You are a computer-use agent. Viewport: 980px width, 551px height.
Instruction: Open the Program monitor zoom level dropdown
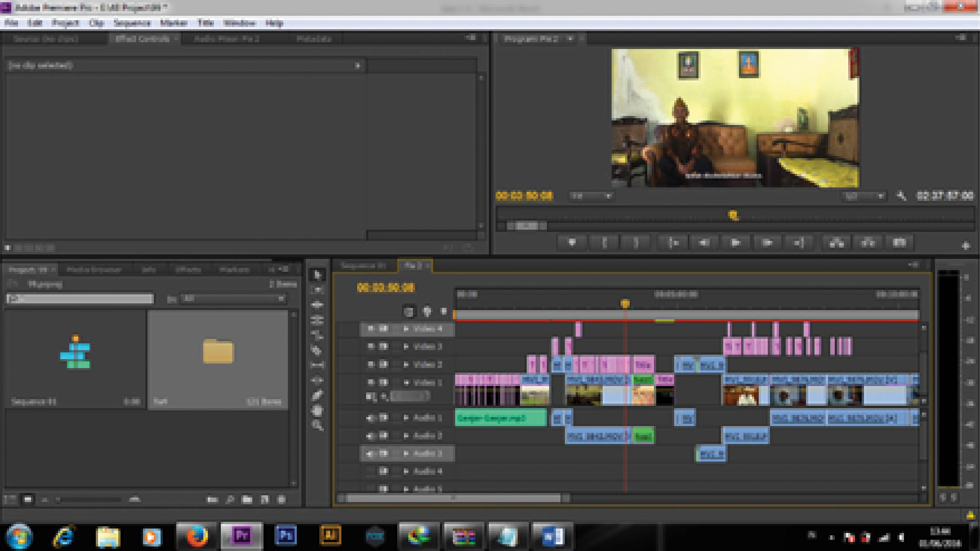tap(591, 196)
